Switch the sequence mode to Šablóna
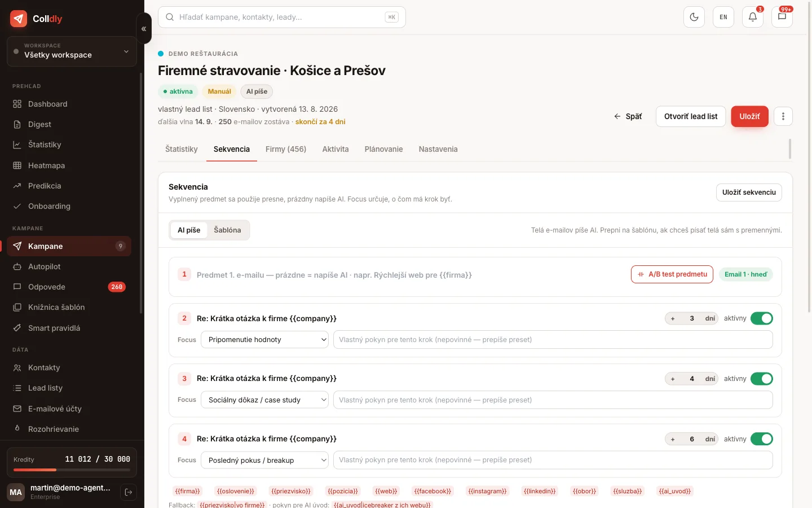Viewport: 812px width, 508px height. click(x=227, y=230)
